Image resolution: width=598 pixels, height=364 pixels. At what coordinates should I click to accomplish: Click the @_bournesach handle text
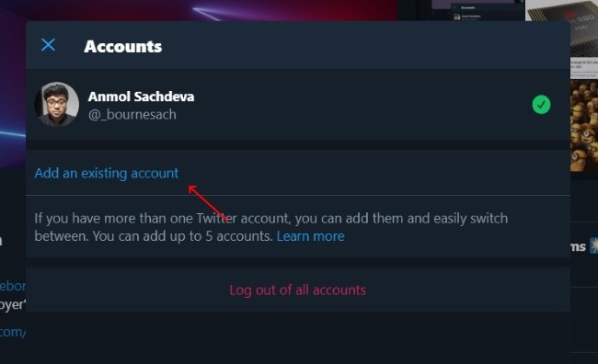pyautogui.click(x=132, y=114)
